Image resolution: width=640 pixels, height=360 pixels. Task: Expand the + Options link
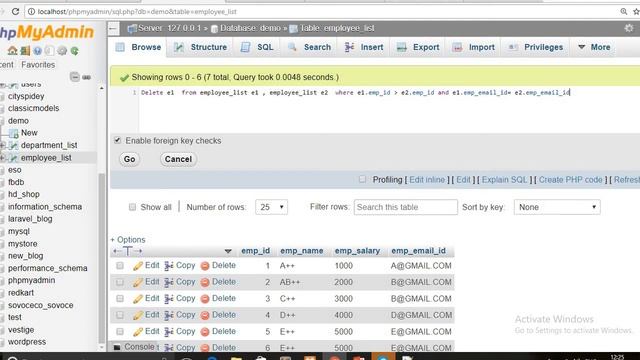click(x=128, y=240)
